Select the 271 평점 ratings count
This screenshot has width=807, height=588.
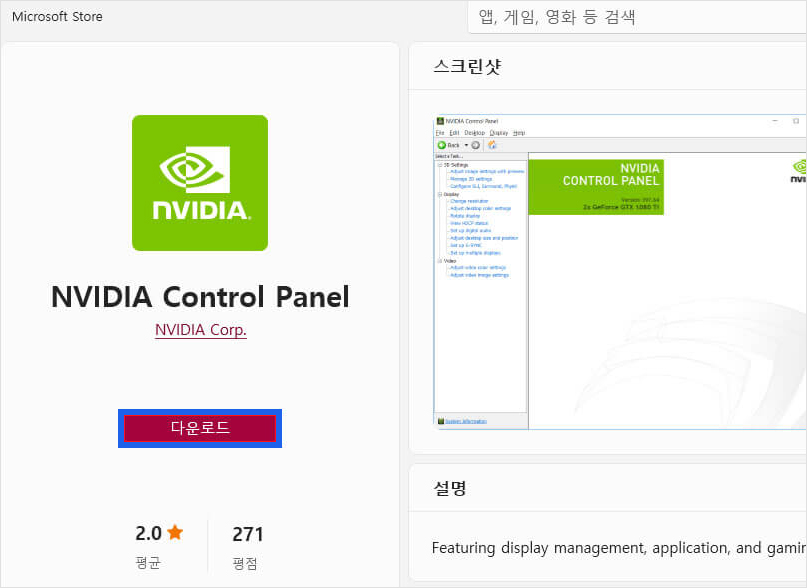click(247, 547)
